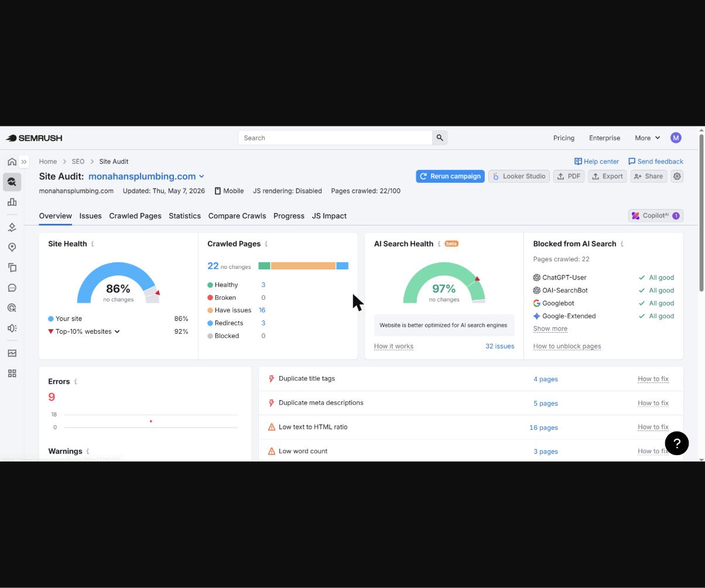Screen dimensions: 705x588
Task: Click the Redirects count 3
Action: pos(263,323)
